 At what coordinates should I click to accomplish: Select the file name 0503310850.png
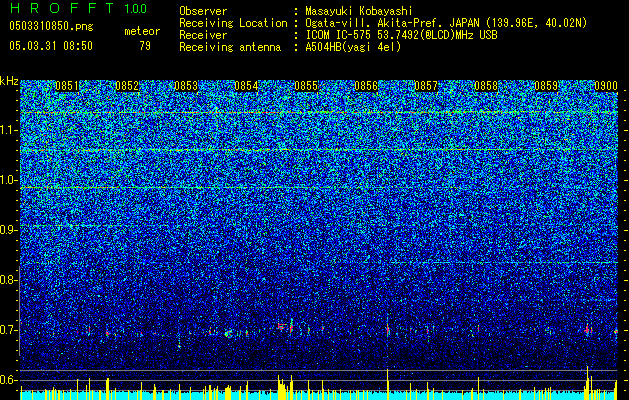pos(51,26)
